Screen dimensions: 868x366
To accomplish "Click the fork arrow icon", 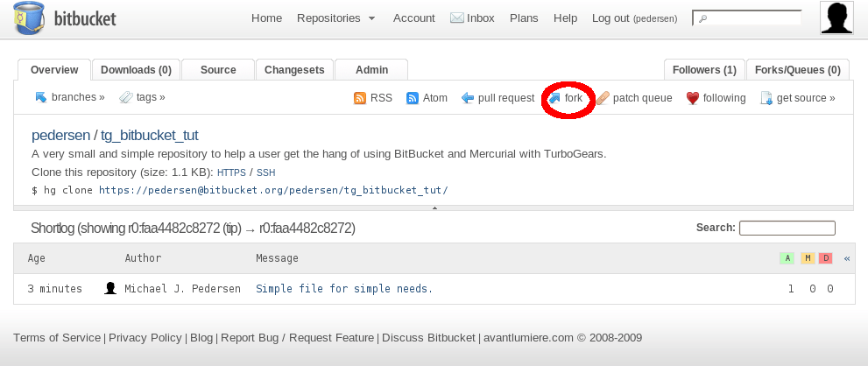I will click(554, 98).
